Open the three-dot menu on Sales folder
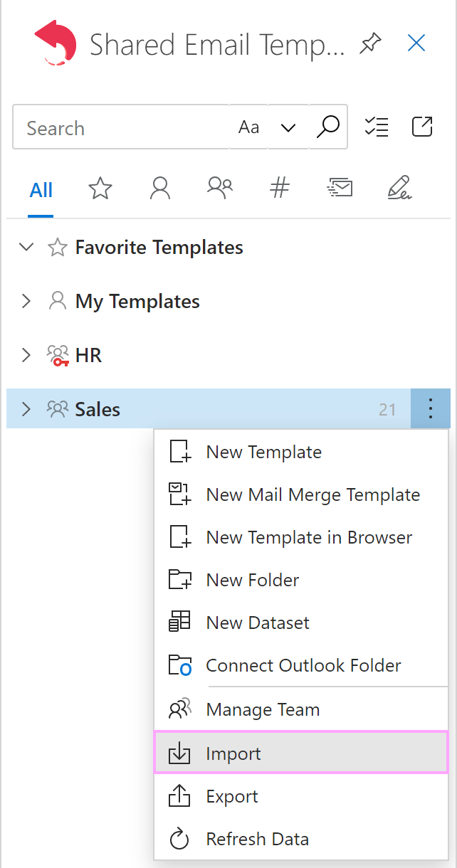The image size is (457, 868). [431, 408]
